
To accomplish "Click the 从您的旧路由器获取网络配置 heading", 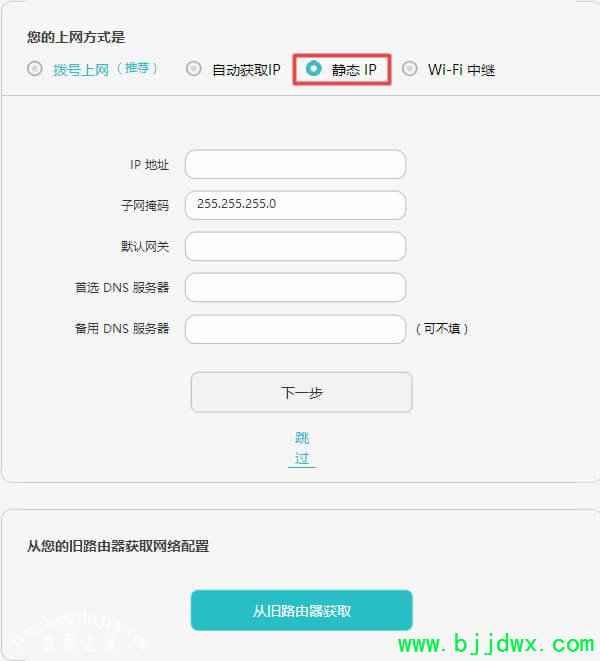I will (x=118, y=546).
